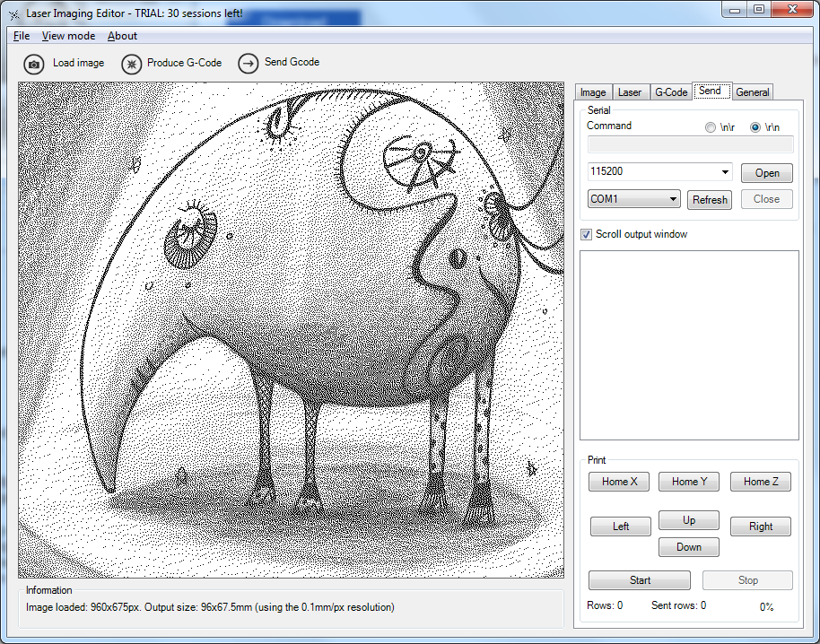Open the View mode menu
820x644 pixels.
pyautogui.click(x=68, y=36)
